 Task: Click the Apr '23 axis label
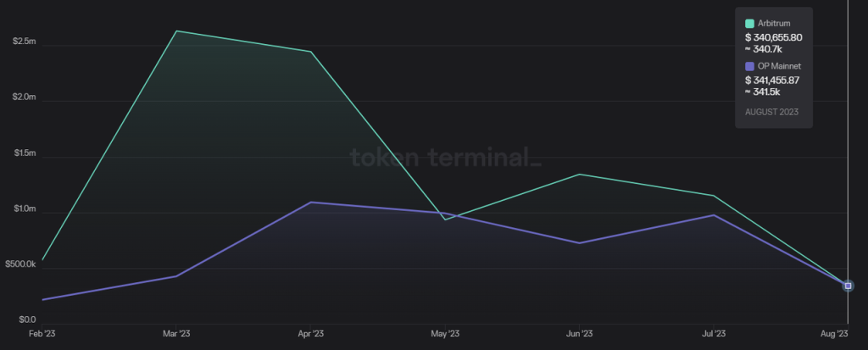click(310, 334)
